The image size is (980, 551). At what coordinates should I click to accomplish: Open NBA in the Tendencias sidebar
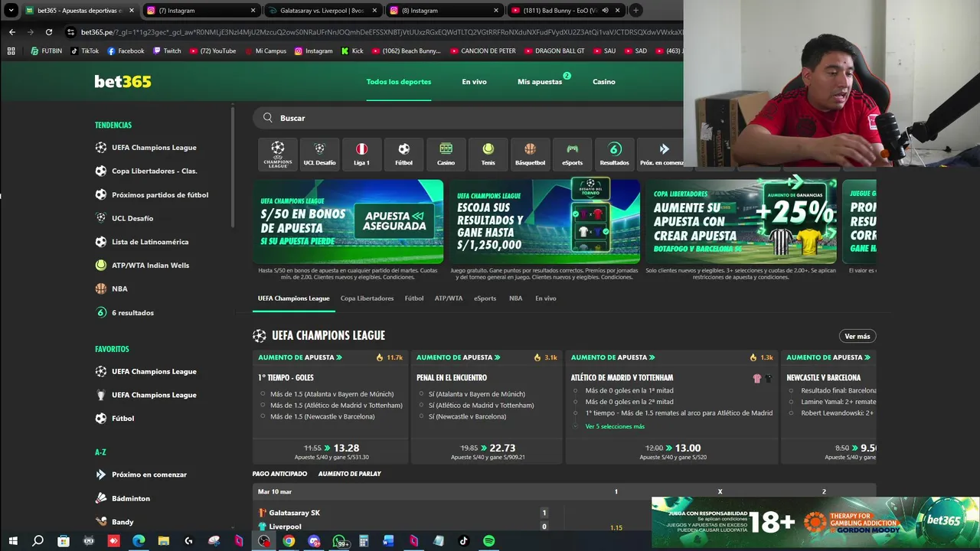pos(112,289)
